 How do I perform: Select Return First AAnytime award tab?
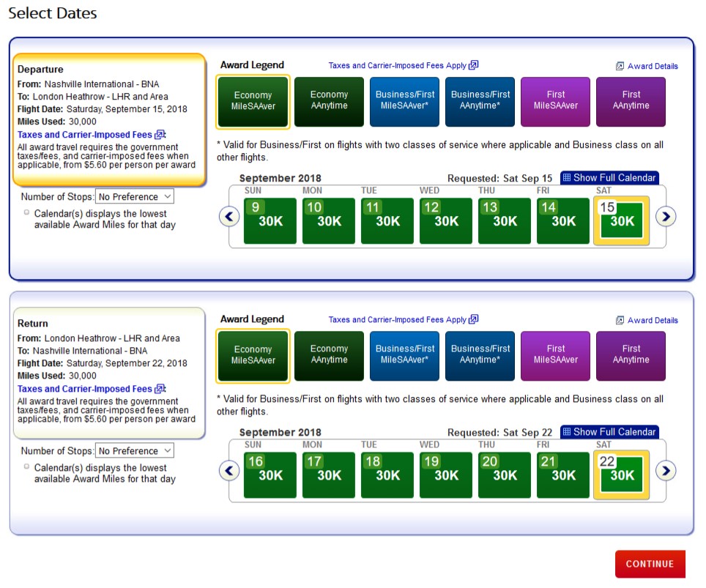pos(631,355)
